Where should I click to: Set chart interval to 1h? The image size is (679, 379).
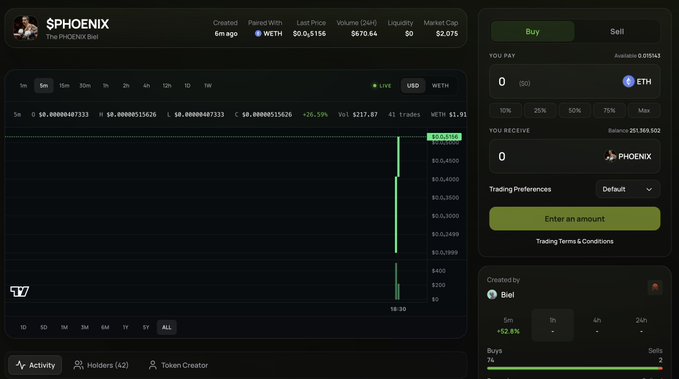pos(106,86)
